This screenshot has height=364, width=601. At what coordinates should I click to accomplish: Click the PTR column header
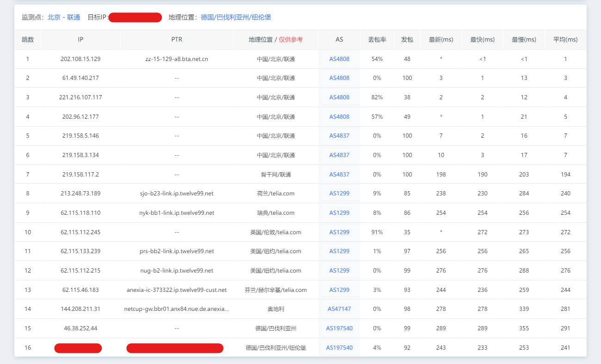pos(177,40)
